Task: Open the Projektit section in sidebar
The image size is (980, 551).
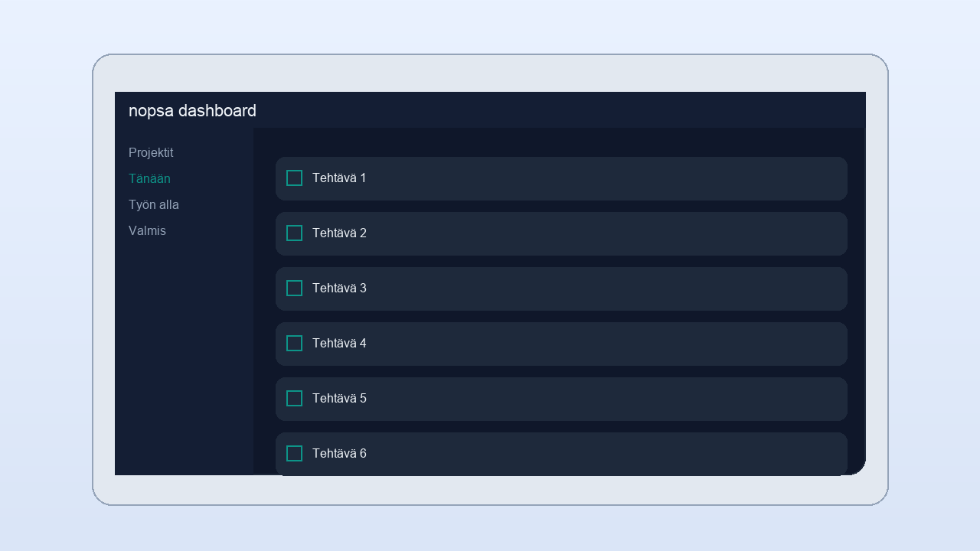Action: tap(151, 153)
